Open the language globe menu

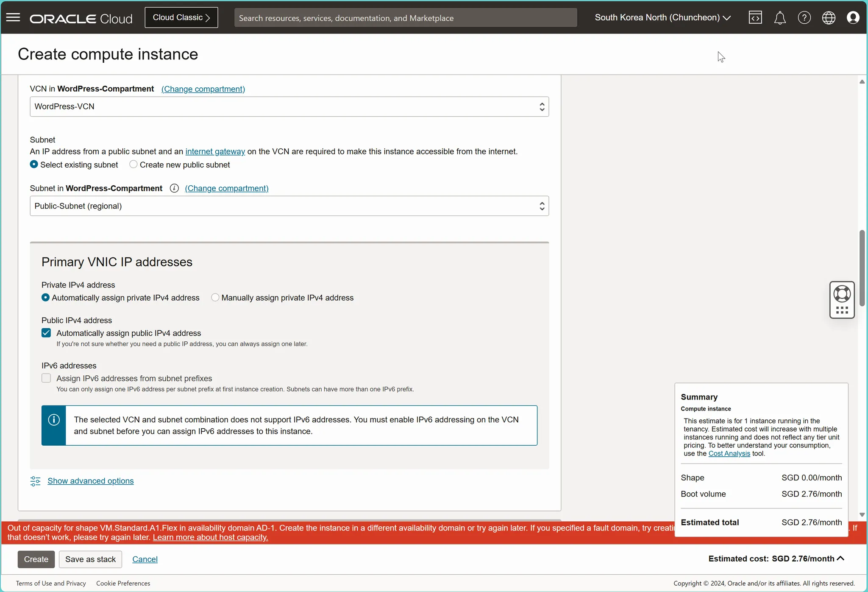pos(829,17)
